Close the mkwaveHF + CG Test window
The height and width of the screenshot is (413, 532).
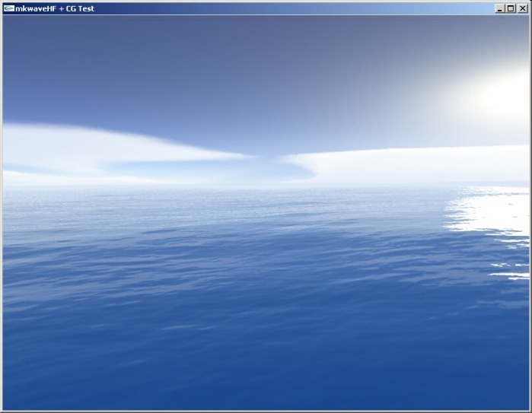522,8
